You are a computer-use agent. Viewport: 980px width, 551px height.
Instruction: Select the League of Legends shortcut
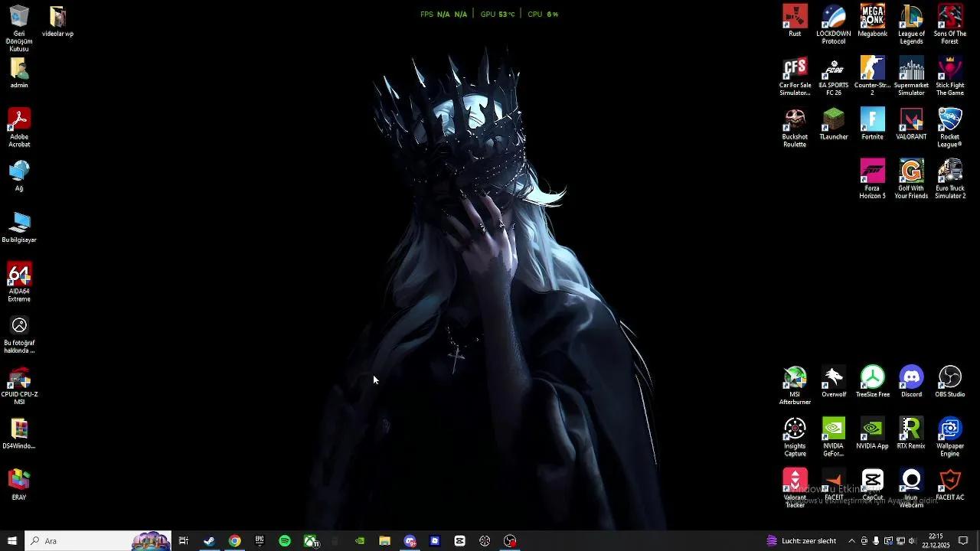pyautogui.click(x=911, y=24)
